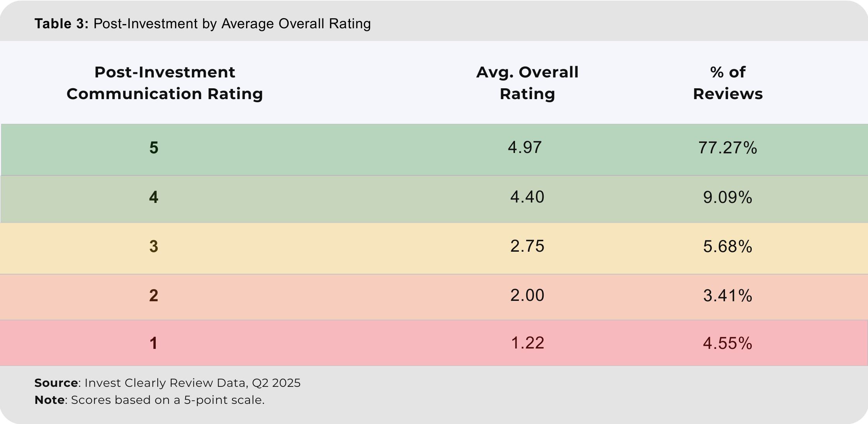868x424 pixels.
Task: Select the 2.75 average rating cell
Action: (527, 246)
